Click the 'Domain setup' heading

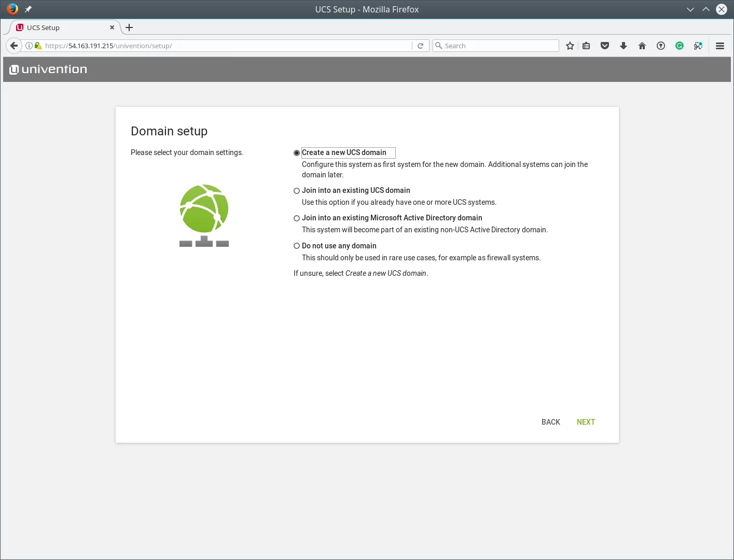169,131
